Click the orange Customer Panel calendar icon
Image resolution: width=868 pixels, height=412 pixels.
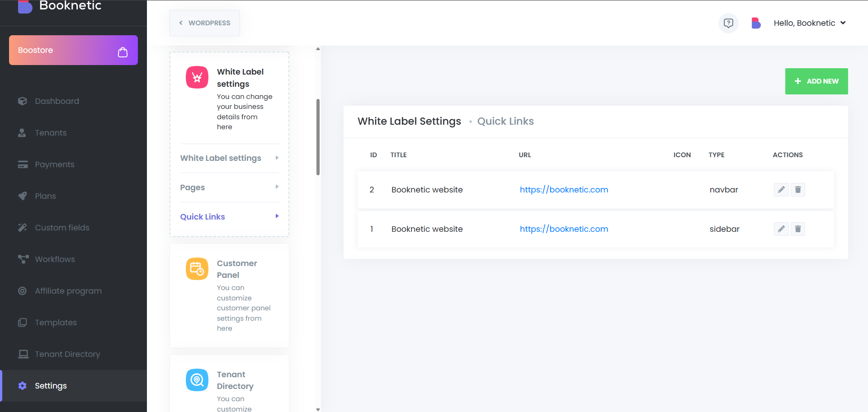point(197,269)
